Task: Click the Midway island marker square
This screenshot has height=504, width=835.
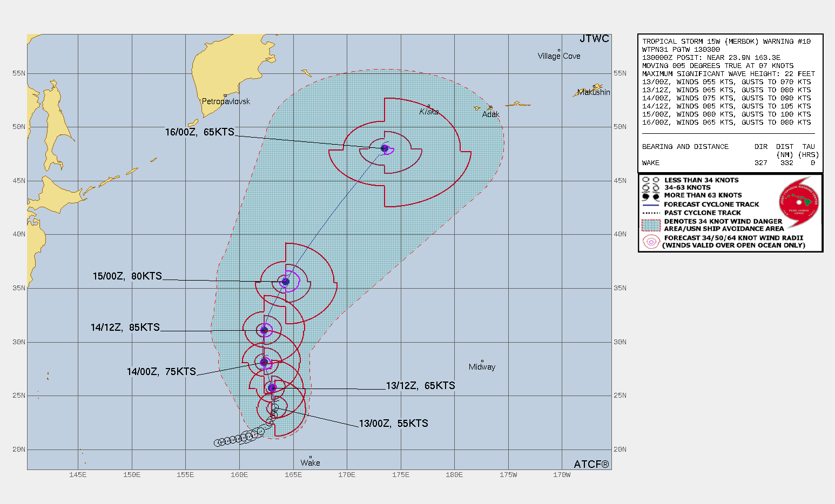Action: pos(482,361)
